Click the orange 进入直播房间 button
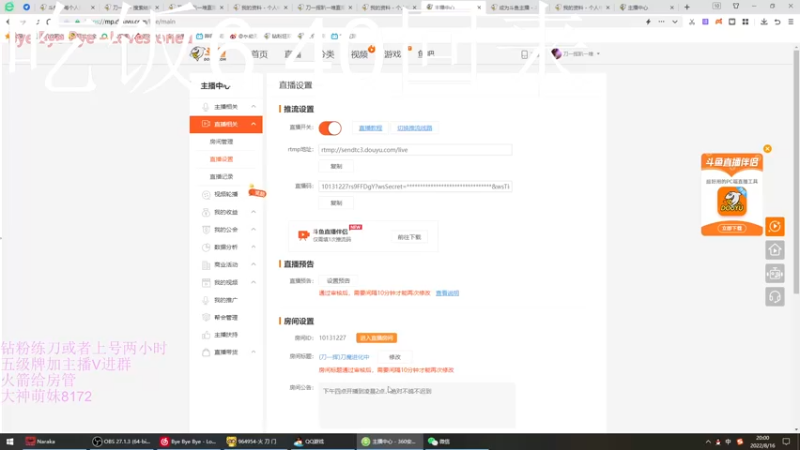The image size is (800, 450). pos(377,338)
